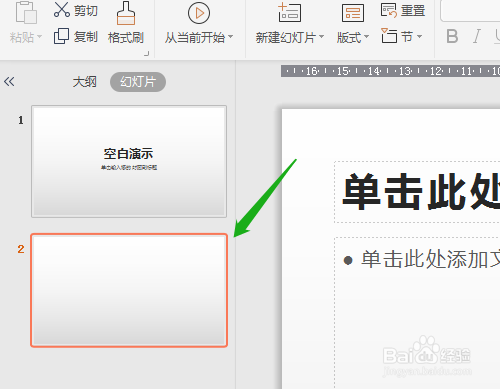
Task: Open the Paste dropdown arrow
Action: point(39,36)
